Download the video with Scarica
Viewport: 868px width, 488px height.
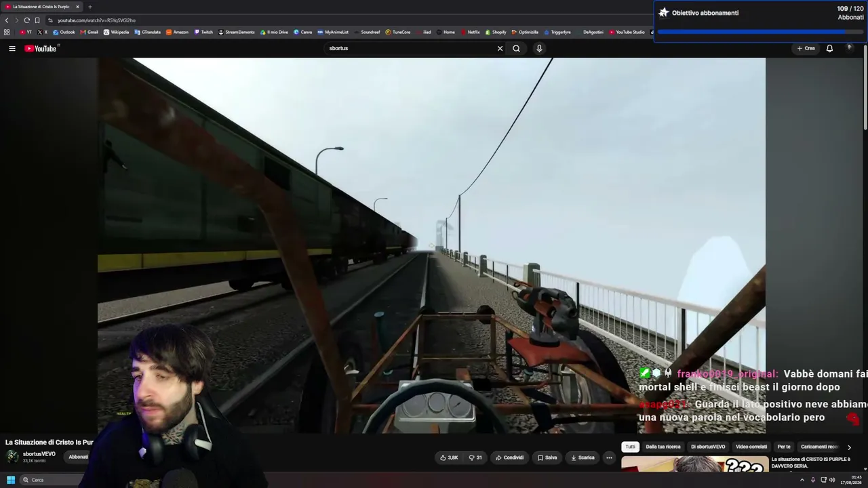[583, 457]
